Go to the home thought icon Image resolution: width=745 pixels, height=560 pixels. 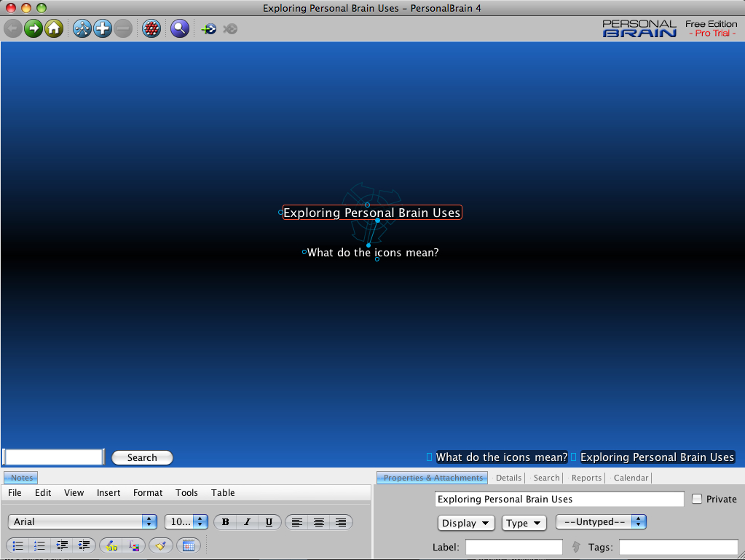pyautogui.click(x=53, y=29)
